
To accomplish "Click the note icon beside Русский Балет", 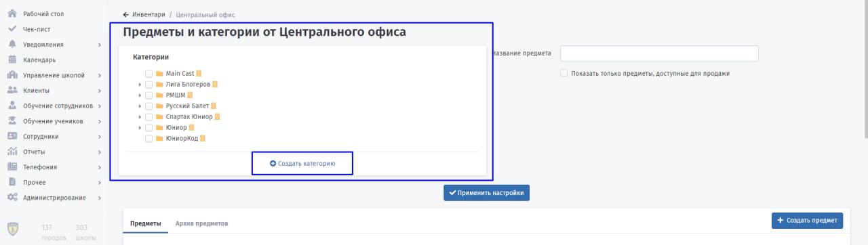I will [x=213, y=106].
